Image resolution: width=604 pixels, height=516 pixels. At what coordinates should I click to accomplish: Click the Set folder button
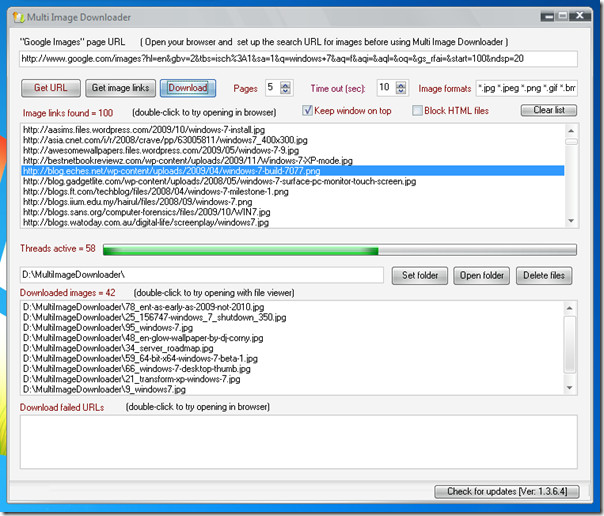tap(421, 275)
